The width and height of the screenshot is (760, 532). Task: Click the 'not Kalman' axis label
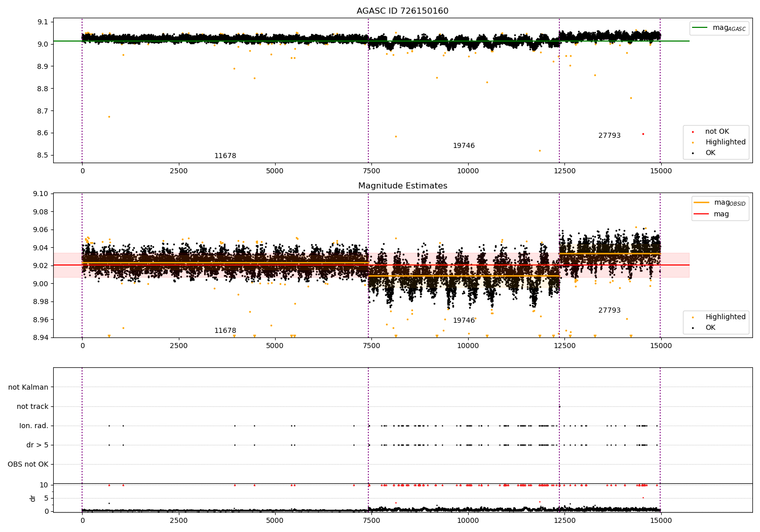point(28,387)
